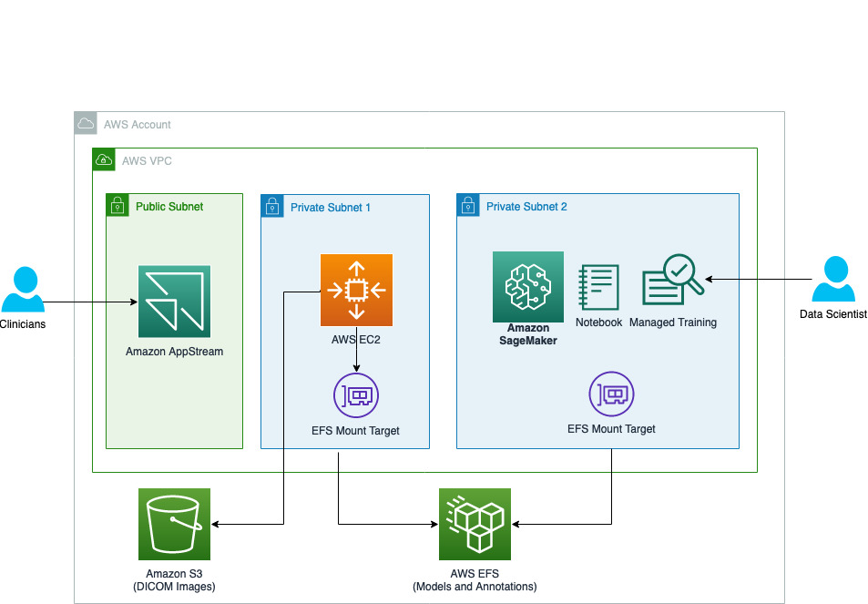Click the Public Subnet lock icon
The width and height of the screenshot is (868, 604).
[x=117, y=205]
